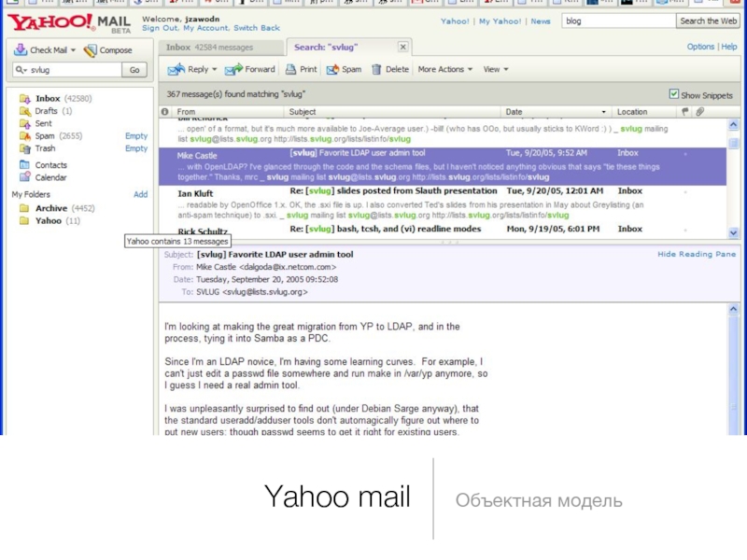Click the Help link
This screenshot has width=747, height=560.
click(729, 47)
